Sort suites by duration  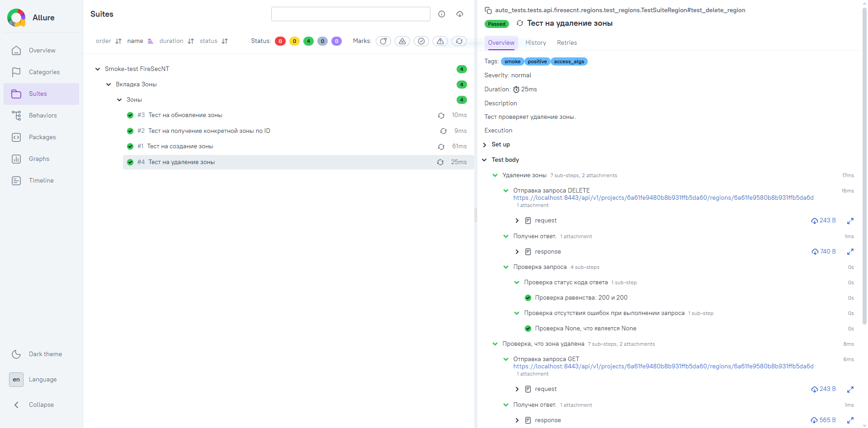[x=177, y=41]
